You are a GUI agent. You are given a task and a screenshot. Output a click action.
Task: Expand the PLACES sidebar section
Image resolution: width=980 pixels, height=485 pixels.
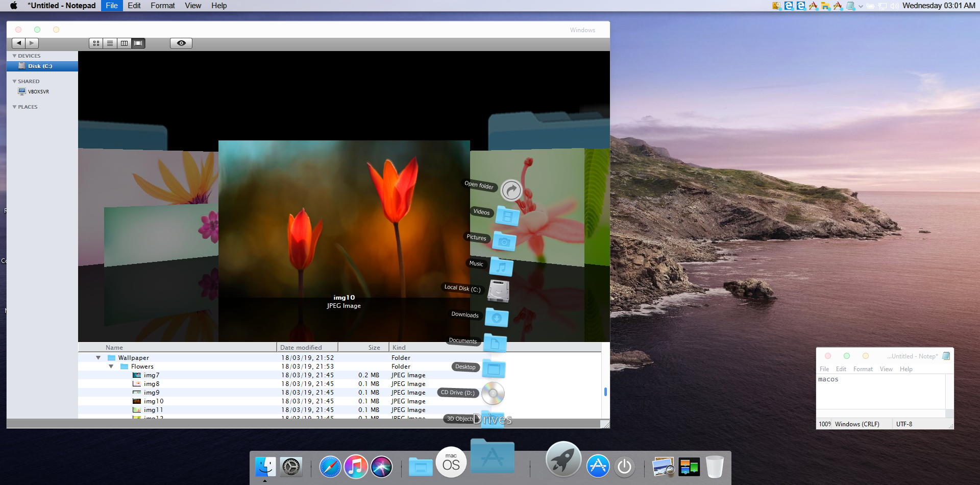(14, 107)
